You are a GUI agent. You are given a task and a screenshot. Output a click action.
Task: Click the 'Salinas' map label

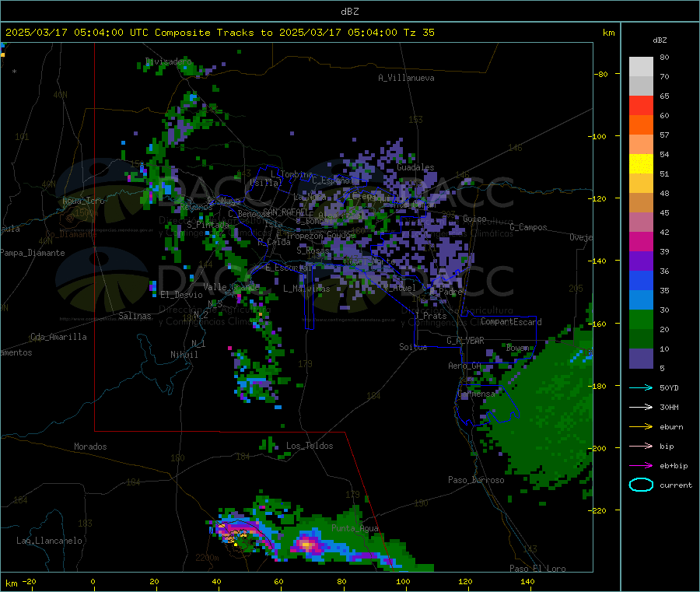[x=135, y=316]
